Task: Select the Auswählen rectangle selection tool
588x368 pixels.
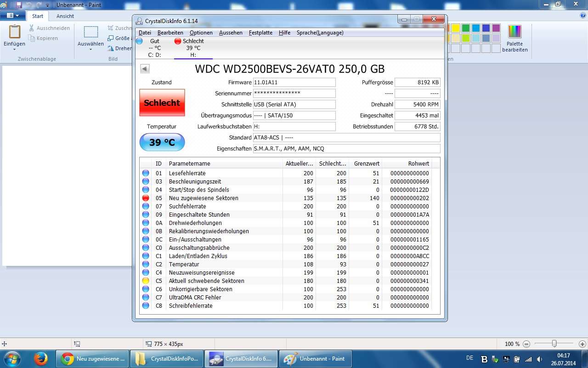Action: click(91, 32)
